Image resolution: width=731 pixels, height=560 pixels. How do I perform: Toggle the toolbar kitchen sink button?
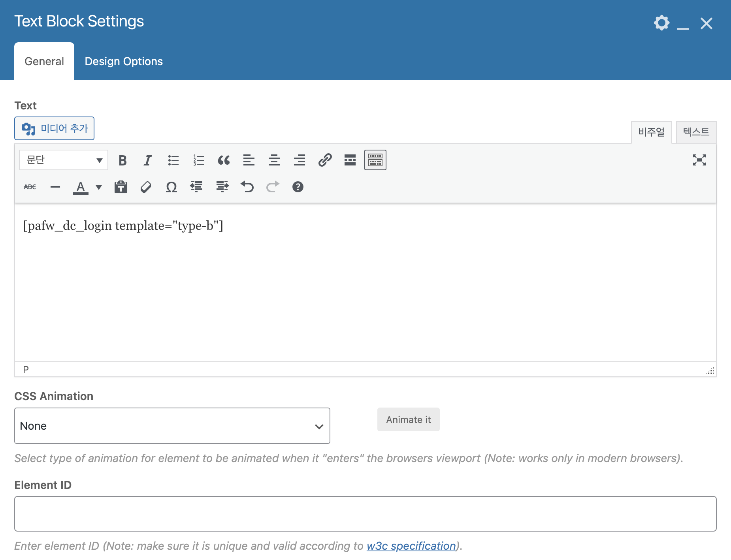[375, 160]
